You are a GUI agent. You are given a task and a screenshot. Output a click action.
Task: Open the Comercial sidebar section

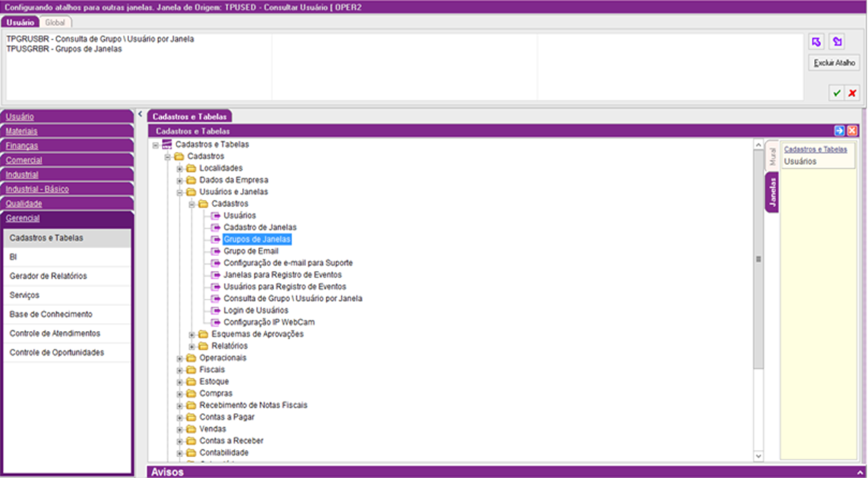point(67,160)
